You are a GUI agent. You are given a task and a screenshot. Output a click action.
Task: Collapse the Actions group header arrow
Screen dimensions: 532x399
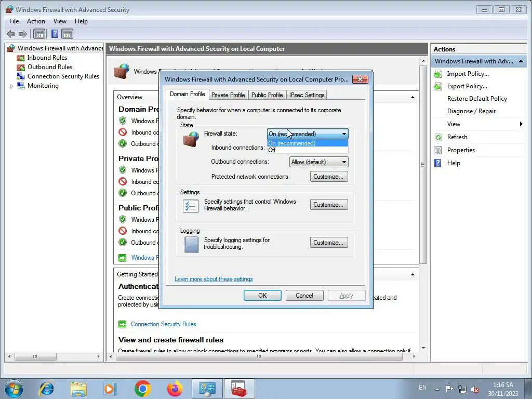[x=521, y=61]
